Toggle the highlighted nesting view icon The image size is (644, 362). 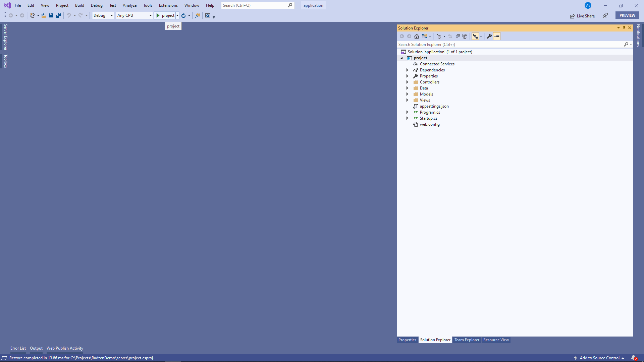[x=475, y=36]
